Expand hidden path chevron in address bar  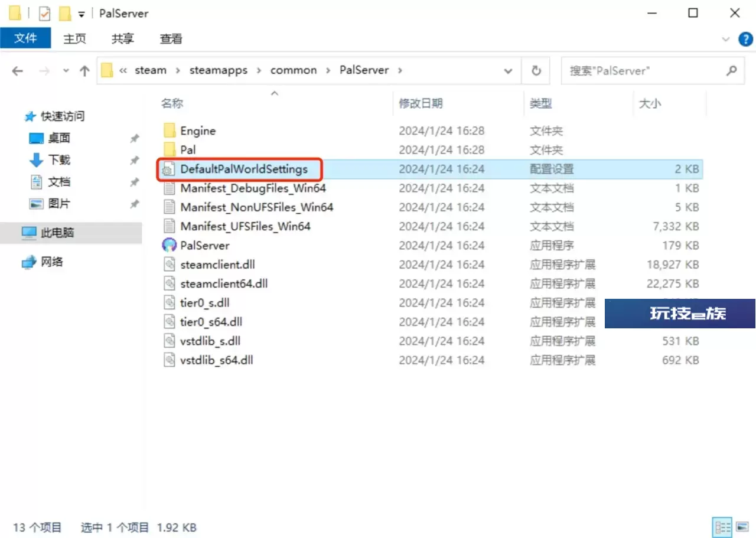(x=123, y=70)
